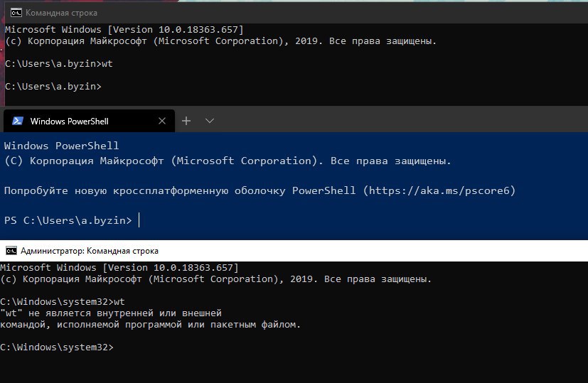Select the Windows PowerShell tab

coord(89,121)
